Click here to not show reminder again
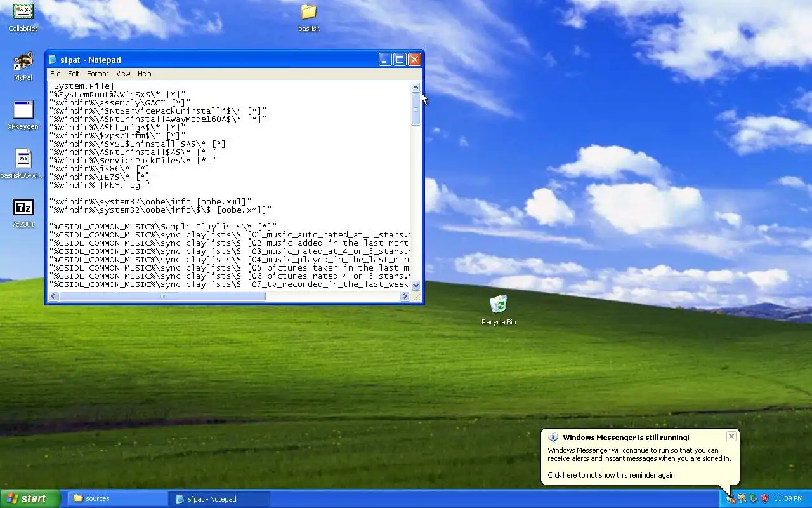 tap(612, 475)
